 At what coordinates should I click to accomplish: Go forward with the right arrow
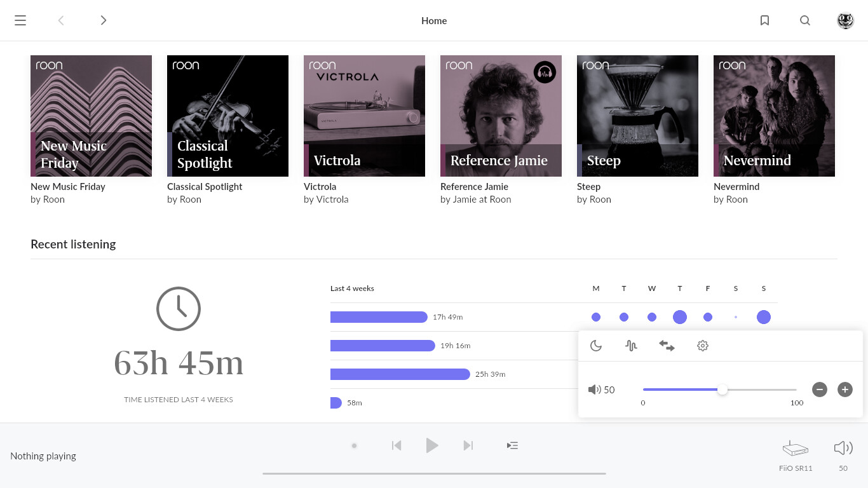click(104, 20)
